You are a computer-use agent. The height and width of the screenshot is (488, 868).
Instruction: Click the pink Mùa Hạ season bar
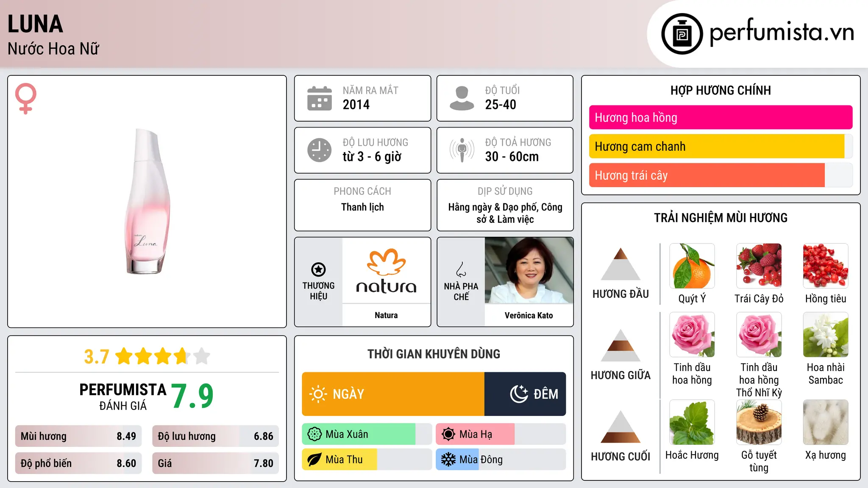click(475, 434)
